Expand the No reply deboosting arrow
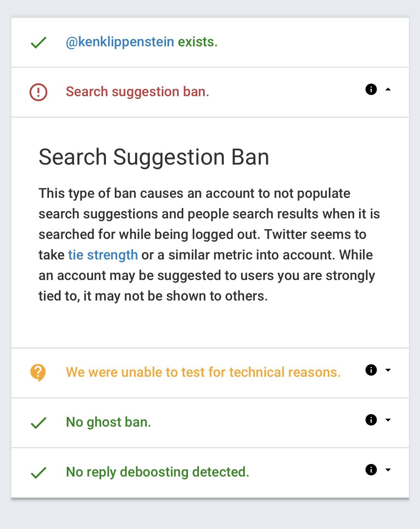 pyautogui.click(x=388, y=470)
